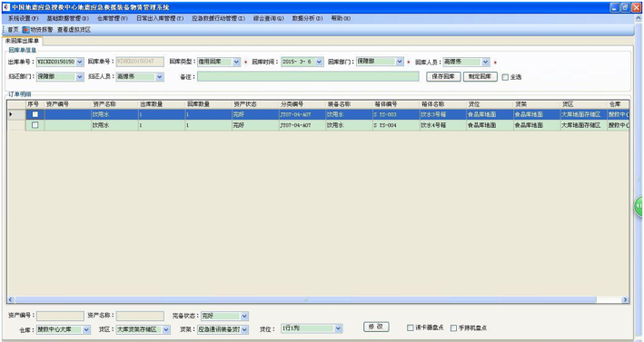This screenshot has height=342, width=644.
Task: Click the 保存回库 button
Action: coord(443,77)
